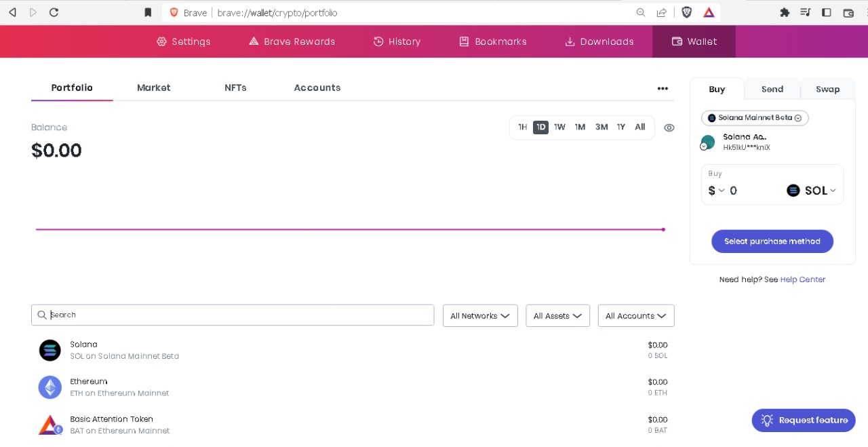868x447 pixels.
Task: Open Brave Rewards triangle icon in address bar
Action: (709, 12)
